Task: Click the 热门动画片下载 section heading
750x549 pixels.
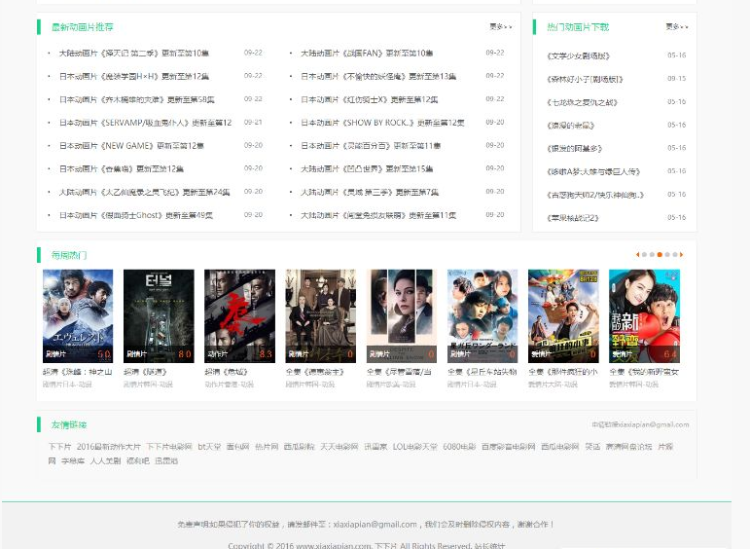Action: [x=578, y=27]
